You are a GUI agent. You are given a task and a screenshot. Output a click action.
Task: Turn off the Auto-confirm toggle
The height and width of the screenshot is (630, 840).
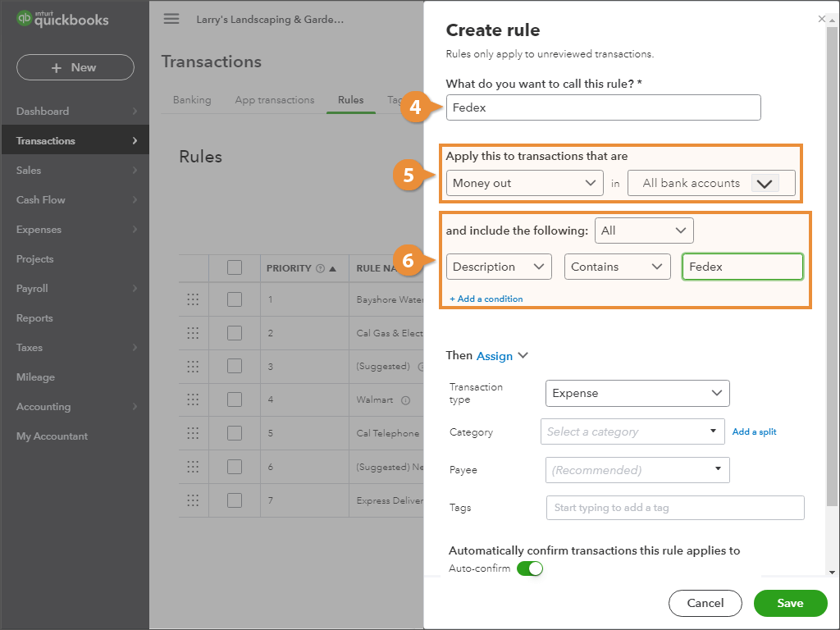(x=530, y=568)
